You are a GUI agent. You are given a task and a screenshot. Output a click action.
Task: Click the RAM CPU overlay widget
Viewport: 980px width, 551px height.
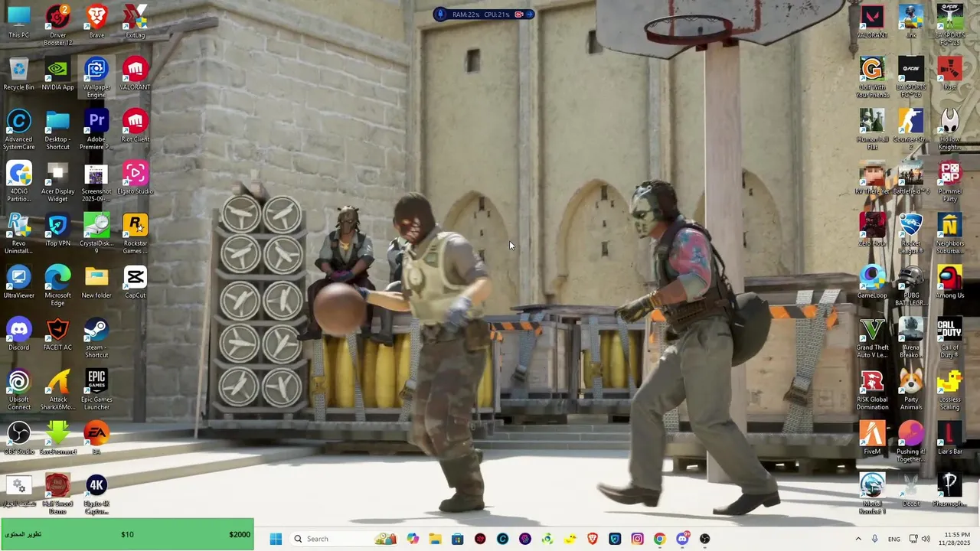tap(484, 14)
